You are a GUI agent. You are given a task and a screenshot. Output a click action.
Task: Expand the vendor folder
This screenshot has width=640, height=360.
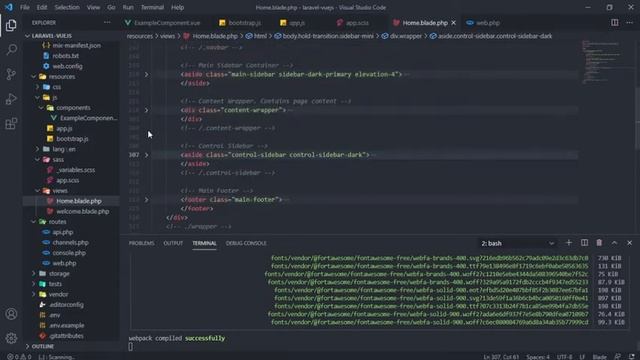coord(34,294)
